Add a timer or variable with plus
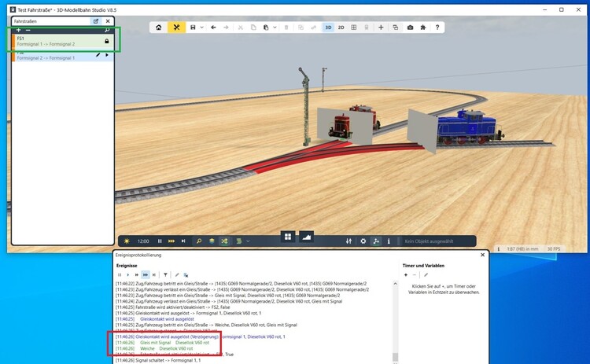 point(406,275)
